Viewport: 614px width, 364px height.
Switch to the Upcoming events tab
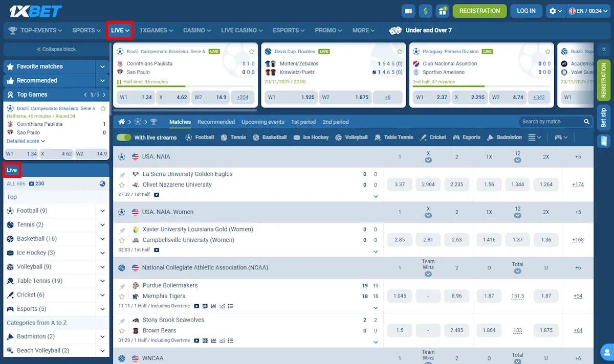(x=262, y=122)
